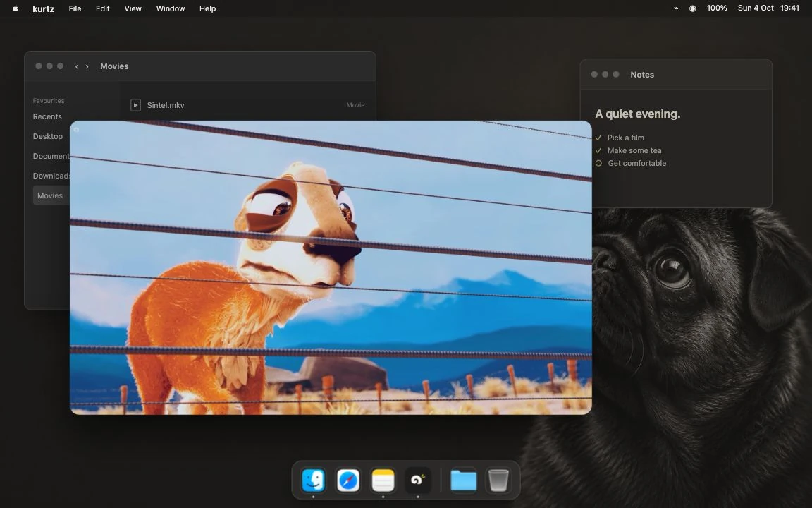This screenshot has height=508, width=812.
Task: Click the Movie kind label of Sintel.mkv
Action: point(355,105)
